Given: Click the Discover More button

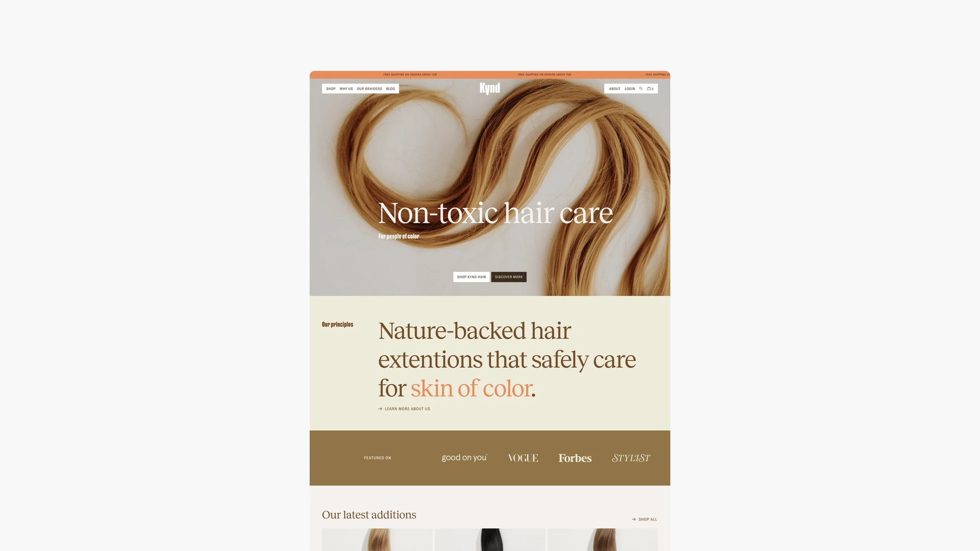Looking at the screenshot, I should click(509, 277).
